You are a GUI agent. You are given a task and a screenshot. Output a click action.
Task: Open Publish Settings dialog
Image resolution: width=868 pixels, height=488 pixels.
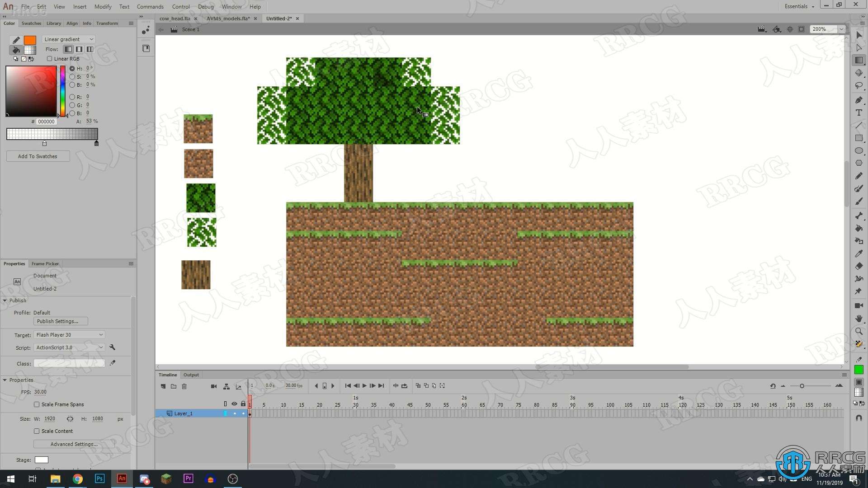point(61,321)
